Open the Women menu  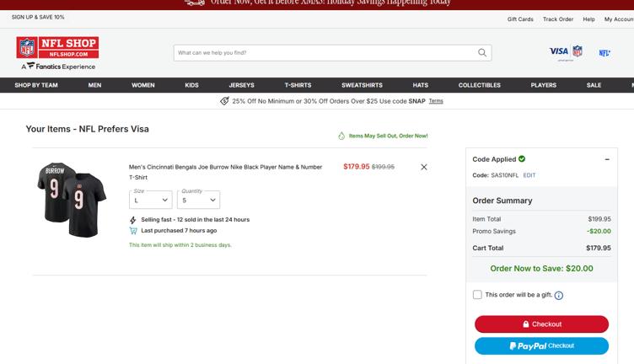[143, 85]
